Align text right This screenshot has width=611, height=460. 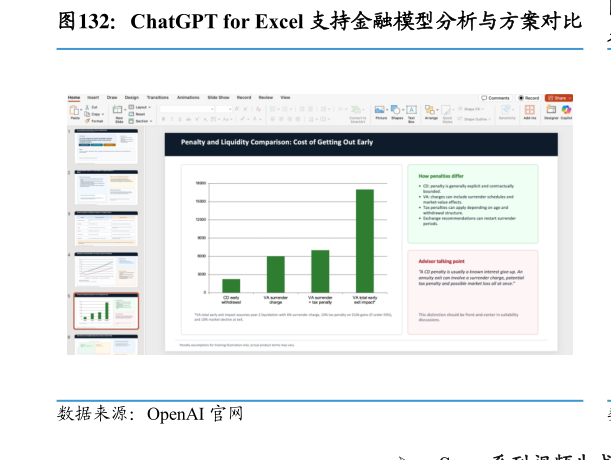coord(290,119)
